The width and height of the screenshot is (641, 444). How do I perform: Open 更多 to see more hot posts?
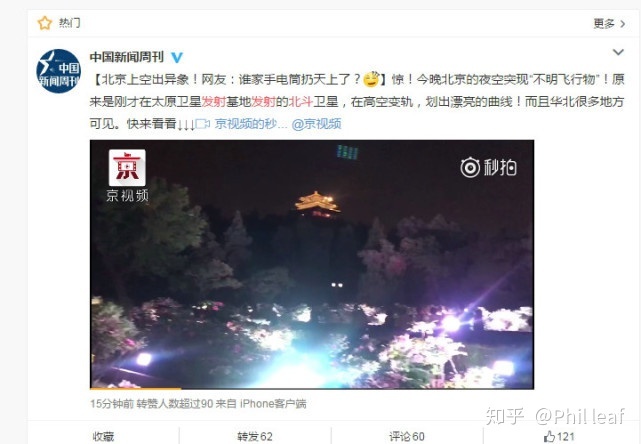609,24
